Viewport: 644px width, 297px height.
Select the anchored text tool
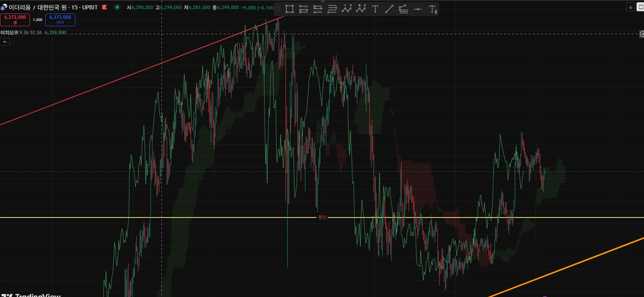433,9
